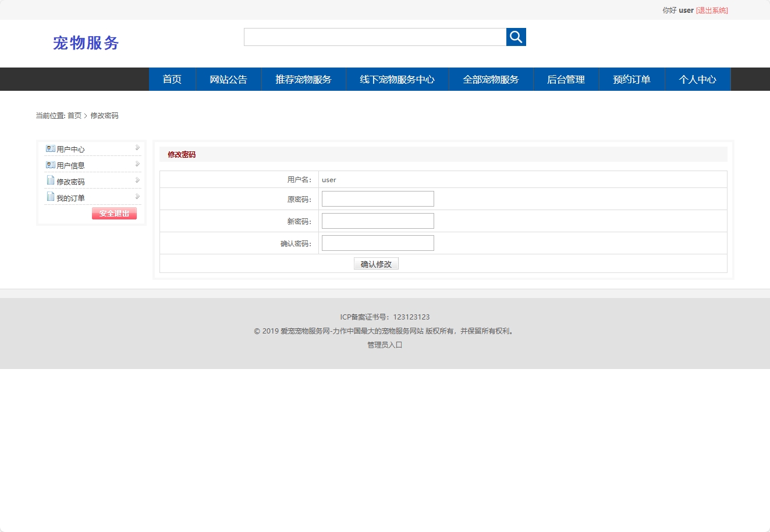Click the chevron arrow next to 用户中心
The height and width of the screenshot is (532, 770).
(137, 148)
